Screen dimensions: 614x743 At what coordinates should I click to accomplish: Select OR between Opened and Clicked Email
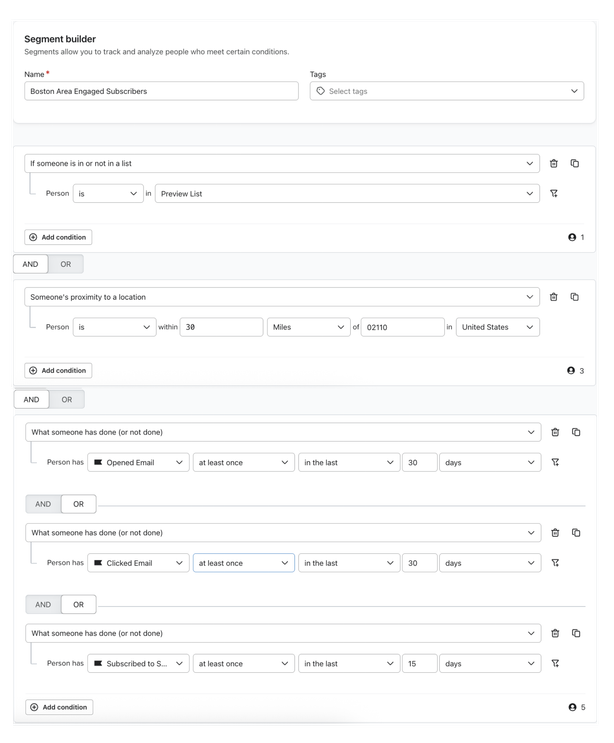coord(79,504)
